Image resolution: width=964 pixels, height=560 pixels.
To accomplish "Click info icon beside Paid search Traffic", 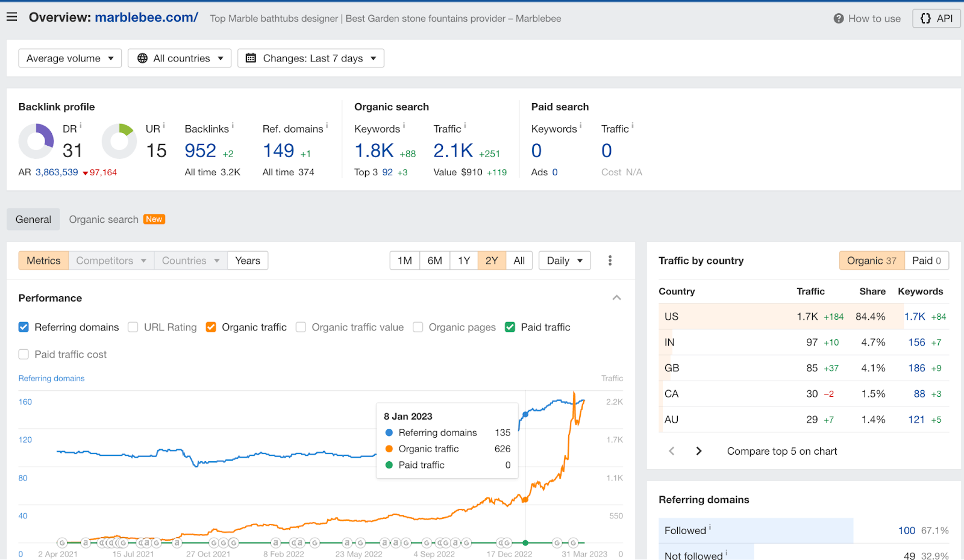I will click(633, 126).
